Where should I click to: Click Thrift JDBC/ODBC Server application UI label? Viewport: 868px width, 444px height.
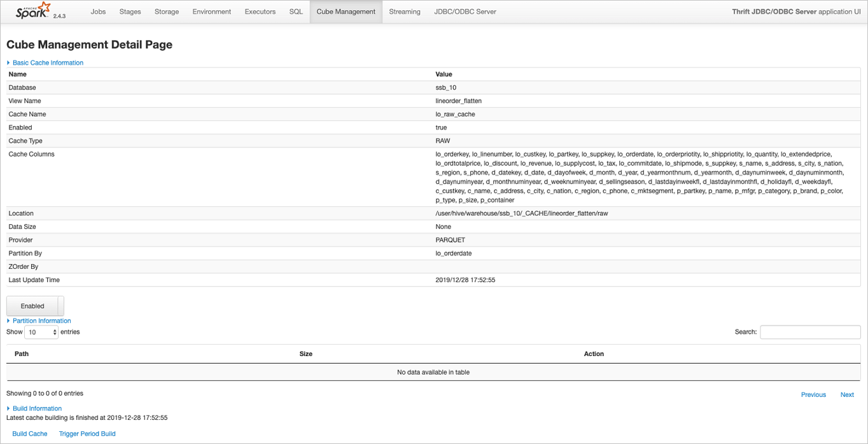pos(796,11)
